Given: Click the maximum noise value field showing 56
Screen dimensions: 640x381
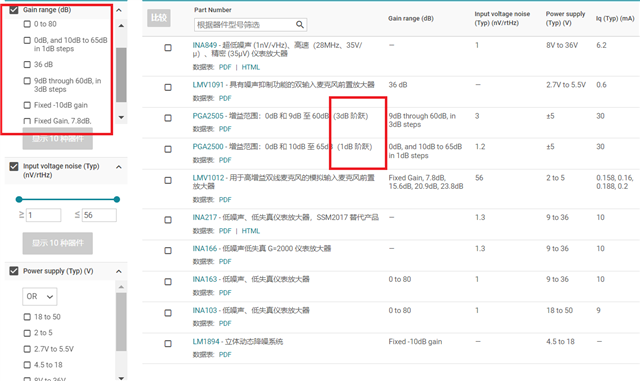Looking at the screenshot, I should click(x=99, y=215).
